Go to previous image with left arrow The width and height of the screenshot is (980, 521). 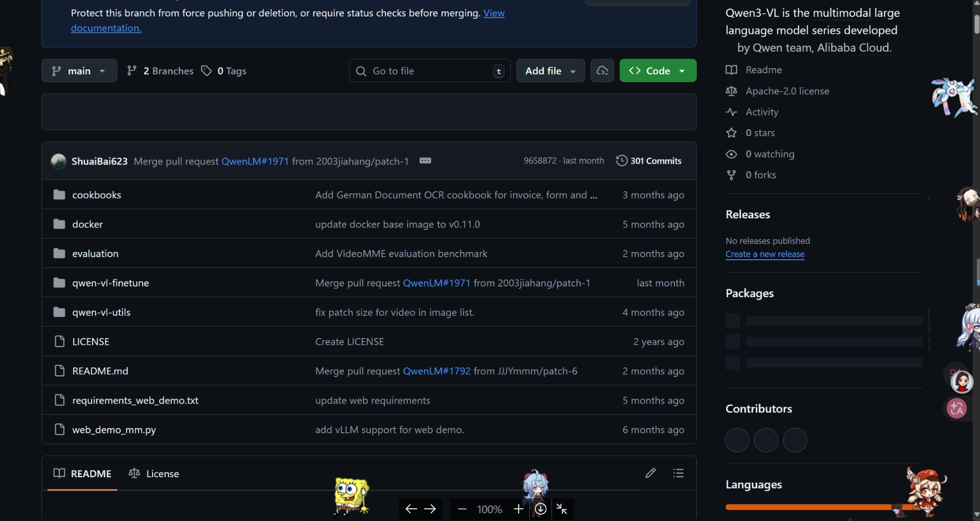(x=410, y=509)
